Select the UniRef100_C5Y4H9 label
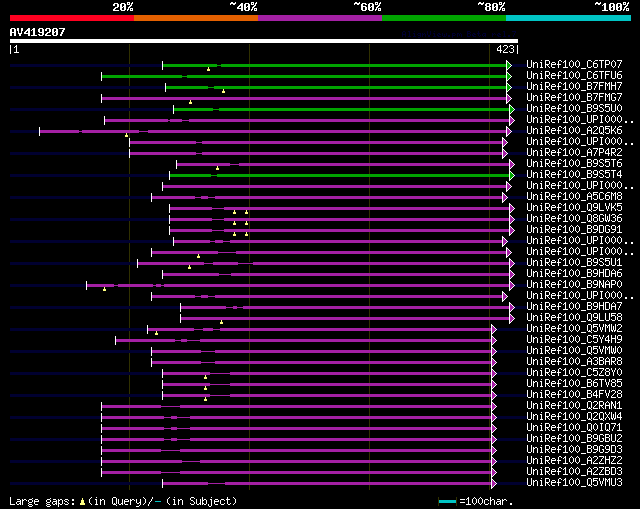The image size is (640, 509). [x=574, y=340]
